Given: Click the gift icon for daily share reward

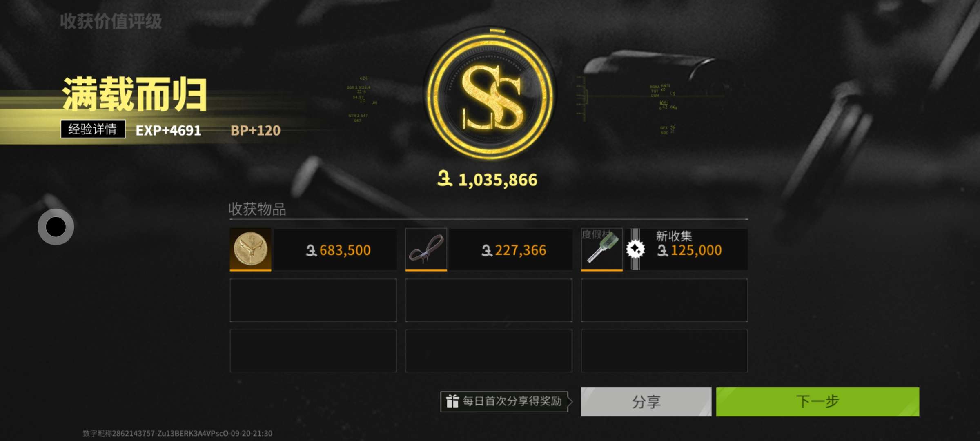Looking at the screenshot, I should (x=452, y=401).
